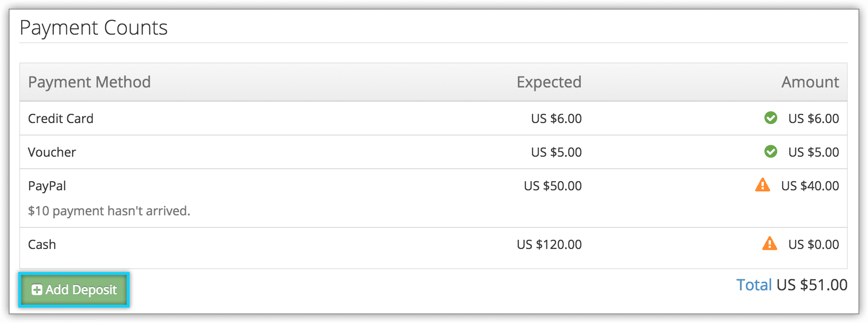Screen dimensions: 868x323
Task: Click the plus icon on Add Deposit
Action: pyautogui.click(x=36, y=290)
